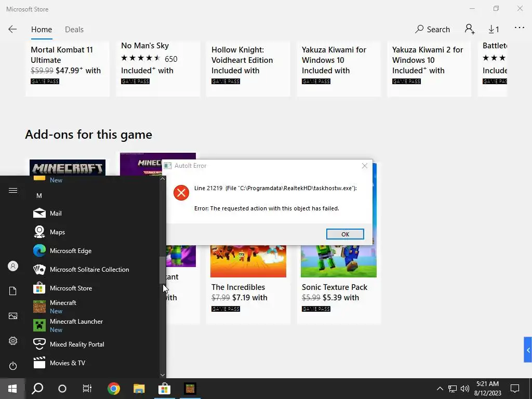Open The Incredibles add-on thumbnail
The width and height of the screenshot is (532, 399).
(248, 261)
